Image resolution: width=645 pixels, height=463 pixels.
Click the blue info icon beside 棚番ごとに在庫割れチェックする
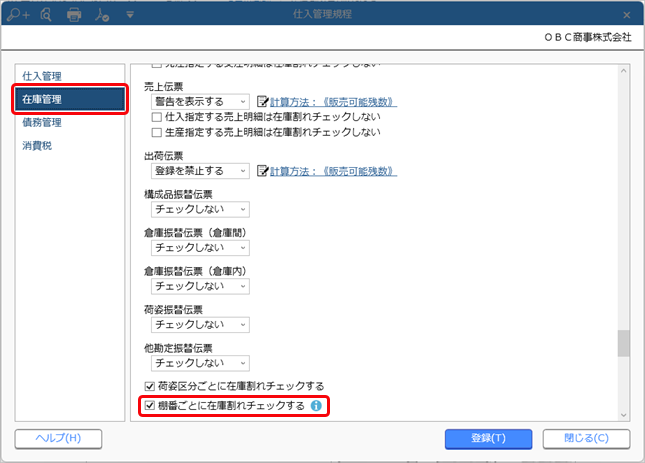pos(316,406)
